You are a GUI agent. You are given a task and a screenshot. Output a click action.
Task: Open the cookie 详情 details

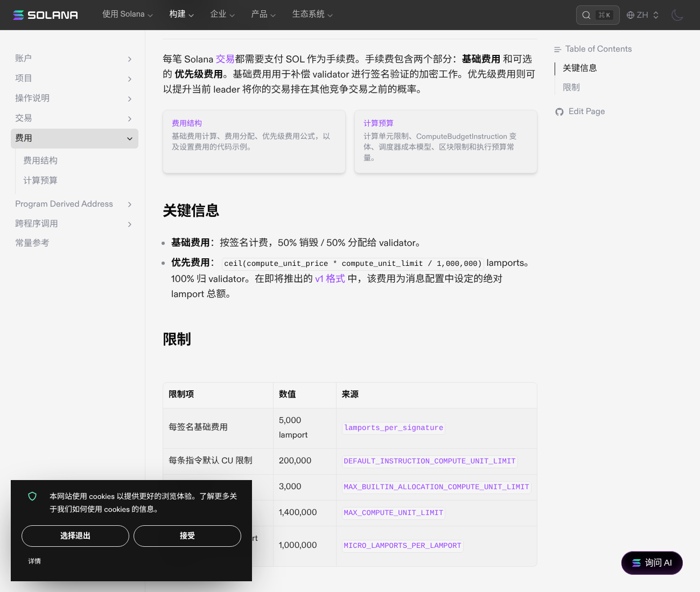click(34, 561)
